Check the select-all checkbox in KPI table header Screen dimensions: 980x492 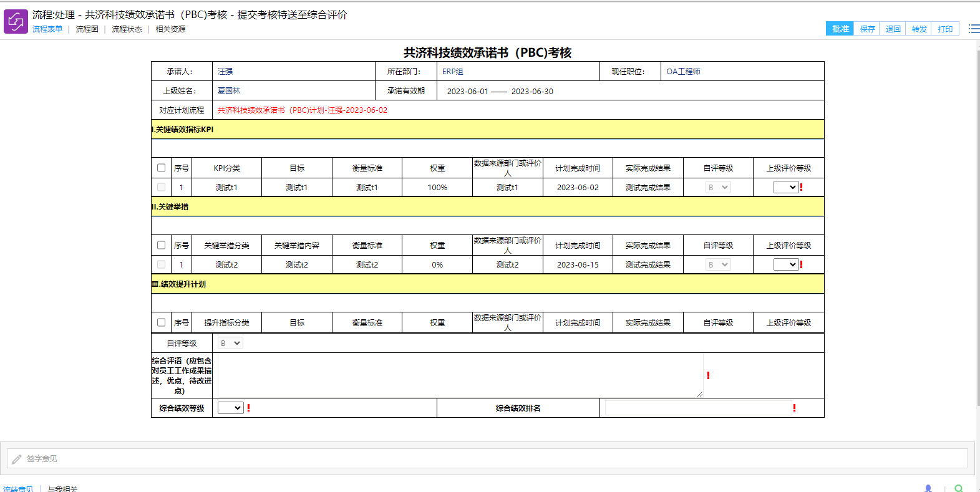[x=162, y=168]
